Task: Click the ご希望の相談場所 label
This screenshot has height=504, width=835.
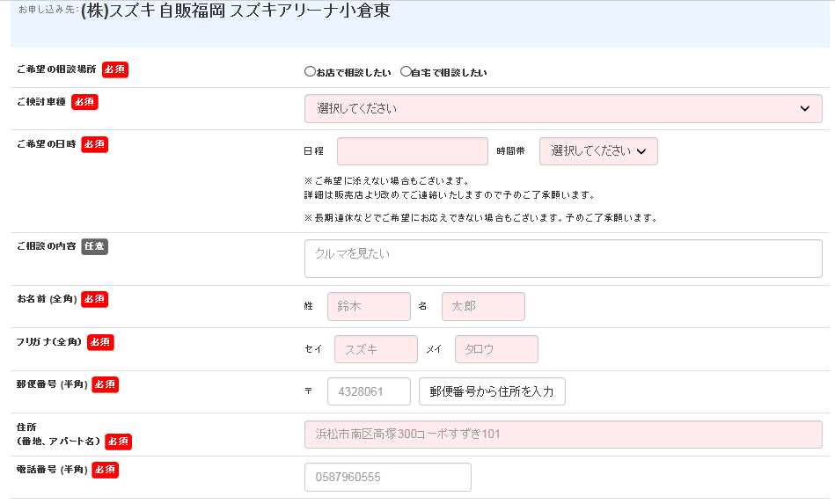Action: [56, 69]
